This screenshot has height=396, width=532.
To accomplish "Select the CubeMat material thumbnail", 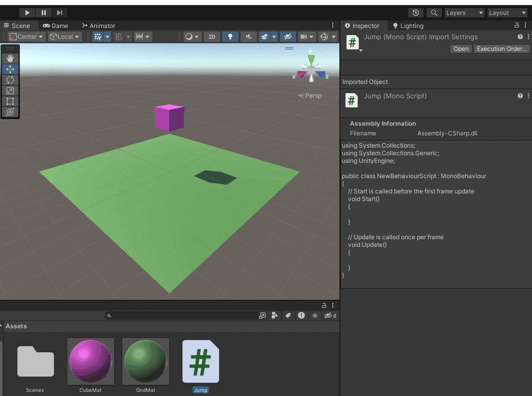I will click(x=91, y=361).
